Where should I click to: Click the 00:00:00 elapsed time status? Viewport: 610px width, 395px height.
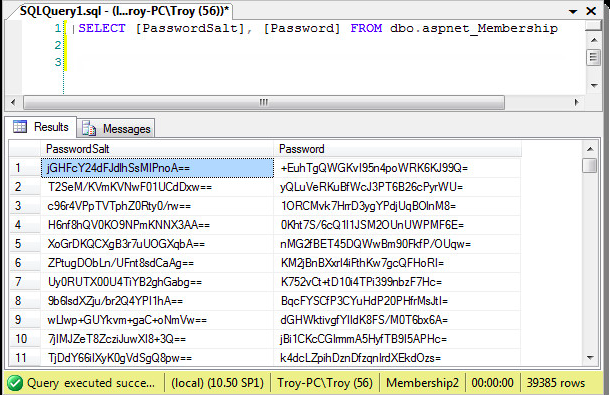pos(493,383)
